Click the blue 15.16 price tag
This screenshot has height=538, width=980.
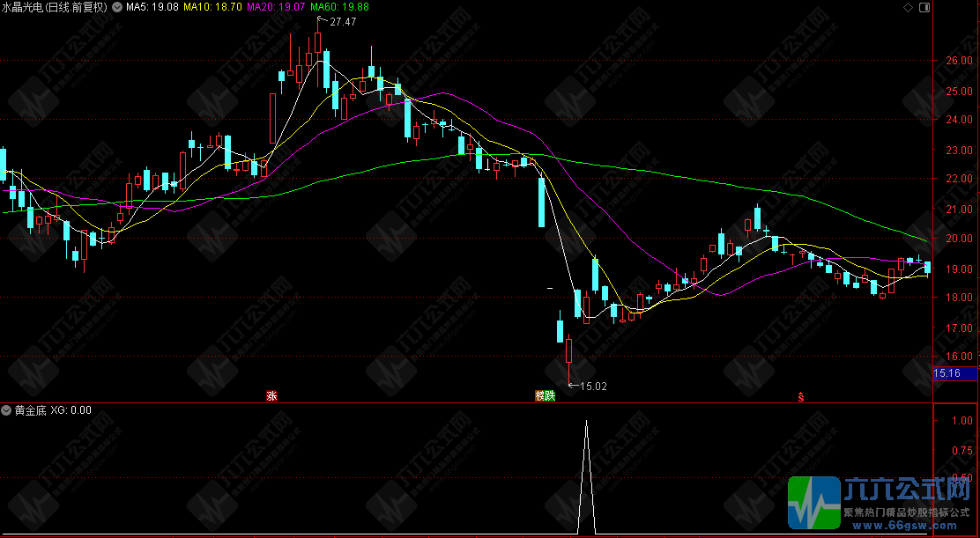click(954, 374)
